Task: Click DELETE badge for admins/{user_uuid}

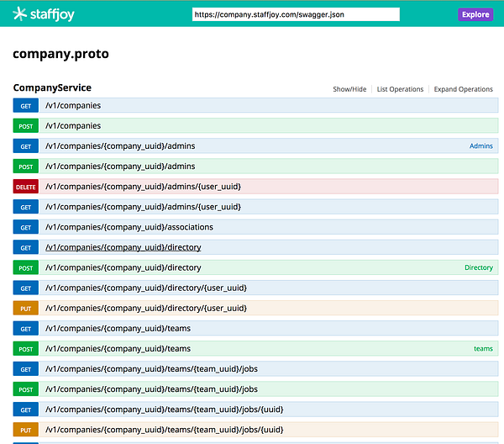Action: click(26, 187)
